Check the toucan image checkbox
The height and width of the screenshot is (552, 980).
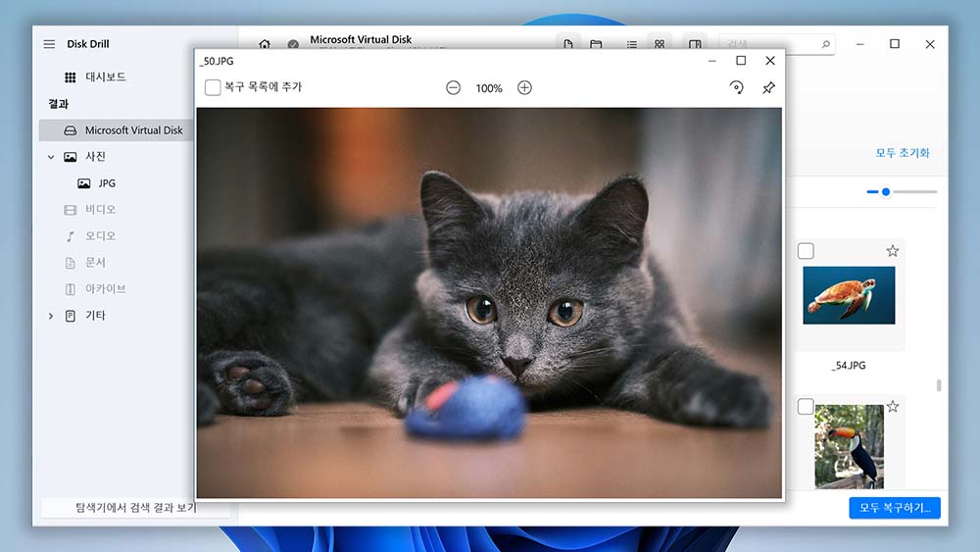tap(806, 407)
